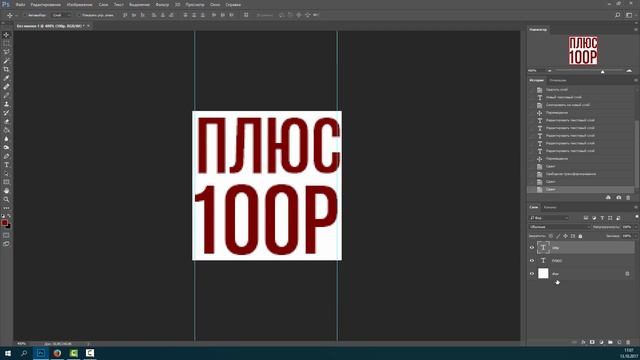Toggle lock position
Screen dimensions: 640x360
tap(565, 236)
